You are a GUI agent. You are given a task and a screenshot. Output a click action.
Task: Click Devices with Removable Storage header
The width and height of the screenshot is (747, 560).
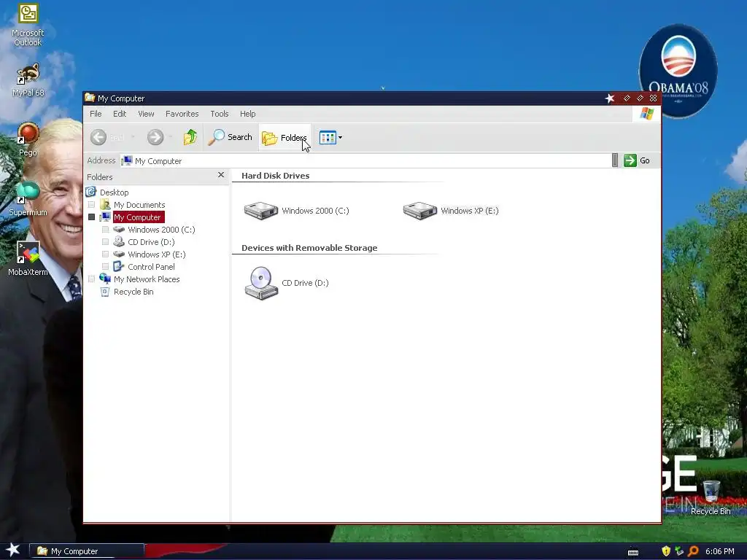[309, 248]
